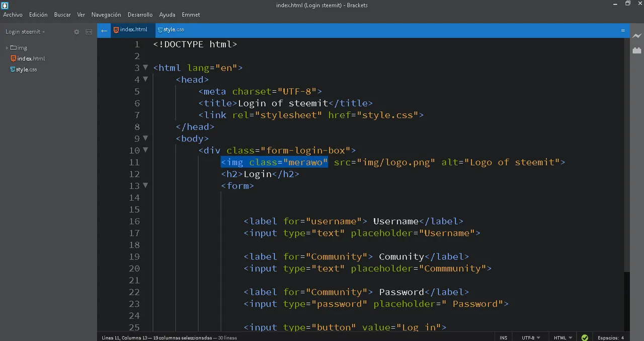644x341 pixels.
Task: Click the back arrow beside index.html tab
Action: 104,30
